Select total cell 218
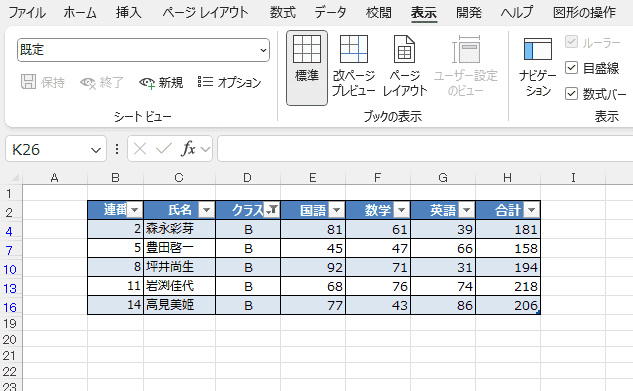 [508, 286]
